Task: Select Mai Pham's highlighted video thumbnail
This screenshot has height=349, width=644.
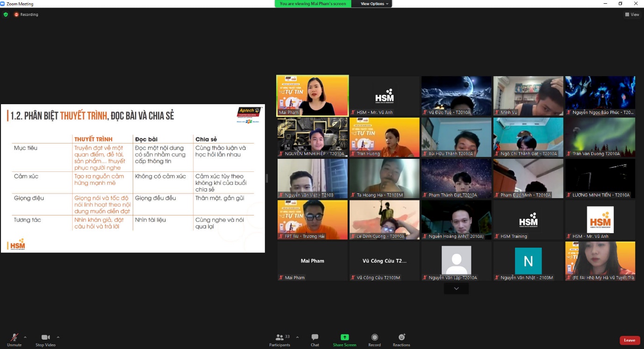Action: coord(312,95)
